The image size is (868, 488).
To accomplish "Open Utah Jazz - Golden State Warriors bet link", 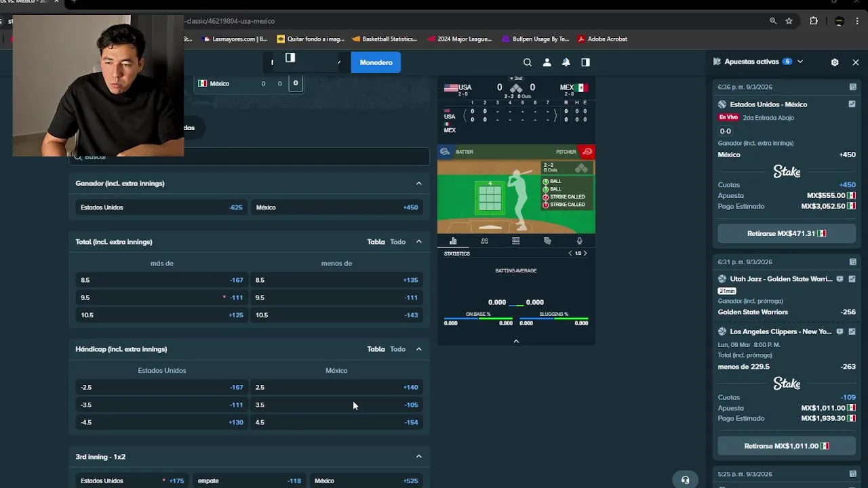I will click(781, 279).
